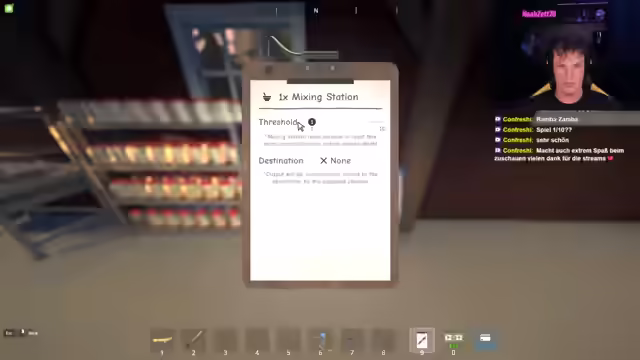Select hotbar slot 1 skateboard item

pos(162,340)
